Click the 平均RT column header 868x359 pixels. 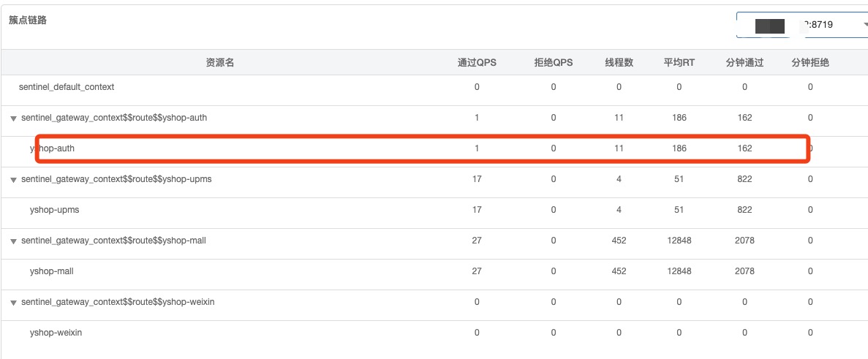[679, 63]
